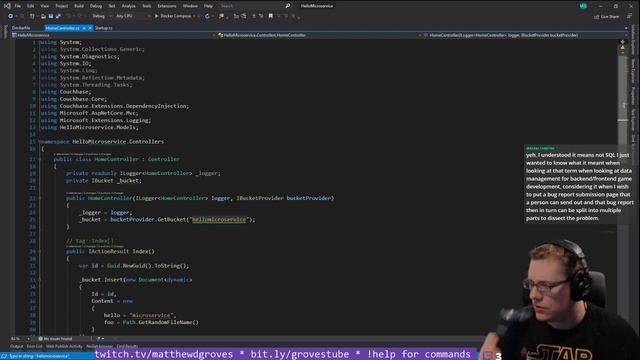Click the split editor handle above scrollbar
The width and height of the screenshot is (640, 360).
(x=623, y=41)
